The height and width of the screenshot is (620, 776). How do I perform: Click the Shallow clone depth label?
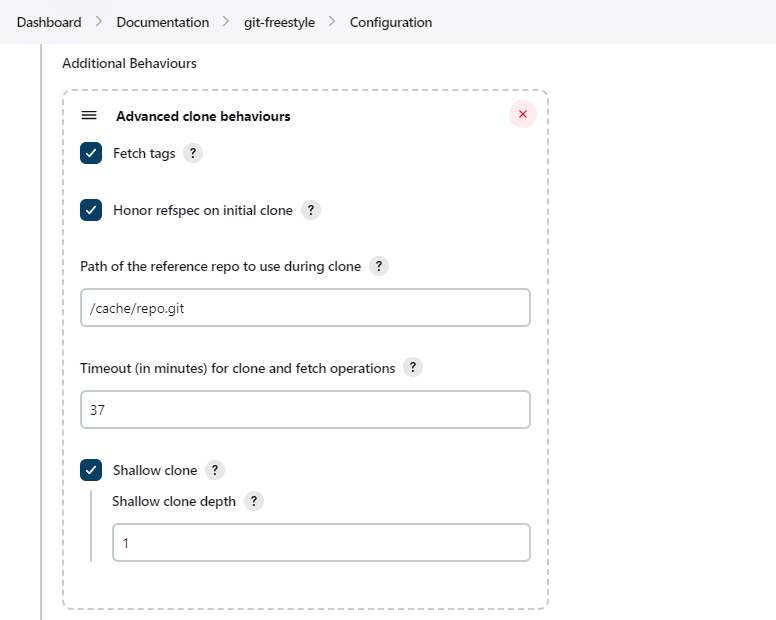point(174,501)
